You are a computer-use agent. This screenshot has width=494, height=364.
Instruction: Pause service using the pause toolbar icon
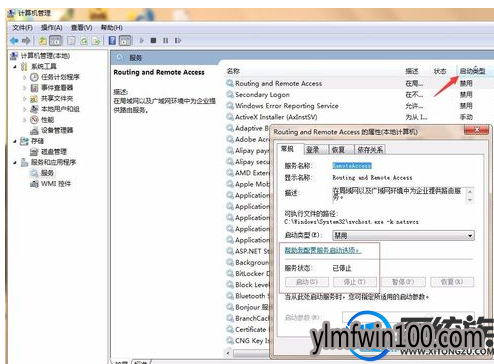coord(165,41)
